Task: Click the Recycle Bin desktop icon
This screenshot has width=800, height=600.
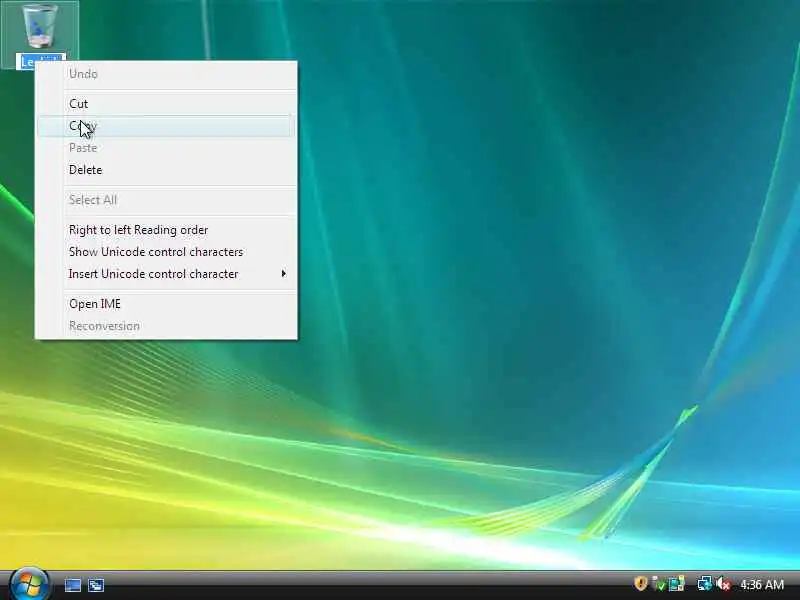Action: point(39,26)
